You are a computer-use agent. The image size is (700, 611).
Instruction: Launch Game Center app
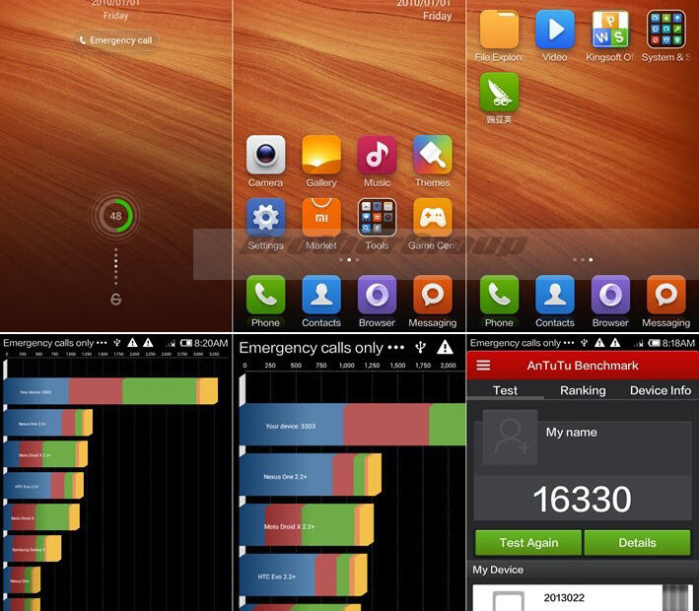433,218
